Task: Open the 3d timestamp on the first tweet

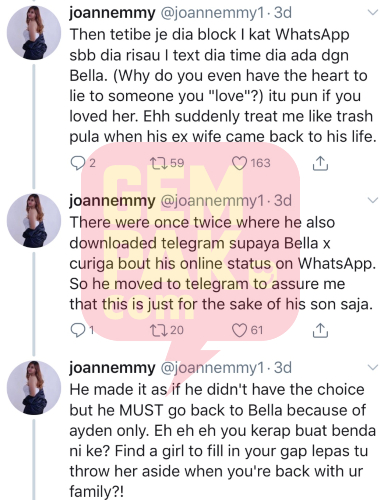Action: pos(283,13)
